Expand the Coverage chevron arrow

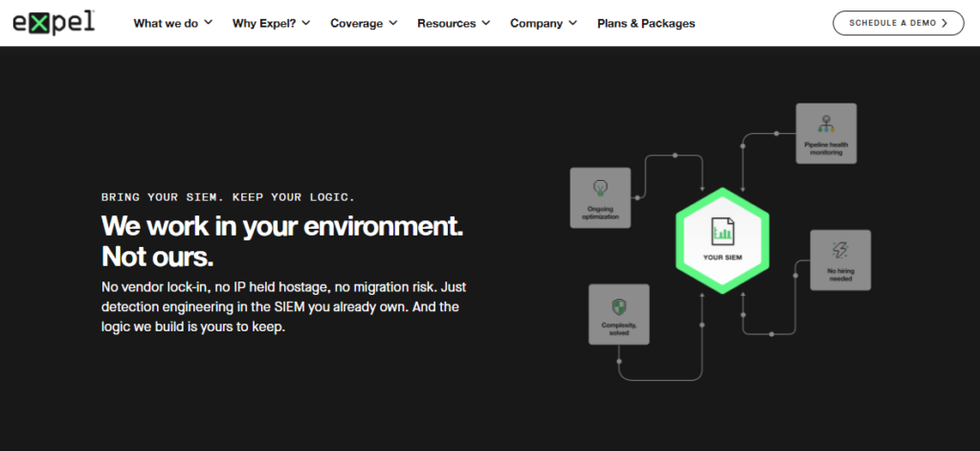tap(393, 23)
